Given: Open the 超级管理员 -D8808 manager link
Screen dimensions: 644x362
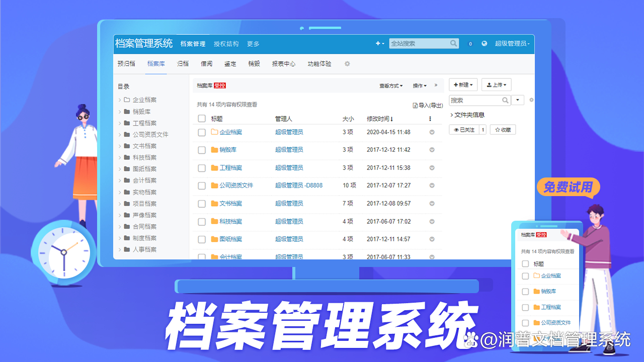Looking at the screenshot, I should (299, 186).
